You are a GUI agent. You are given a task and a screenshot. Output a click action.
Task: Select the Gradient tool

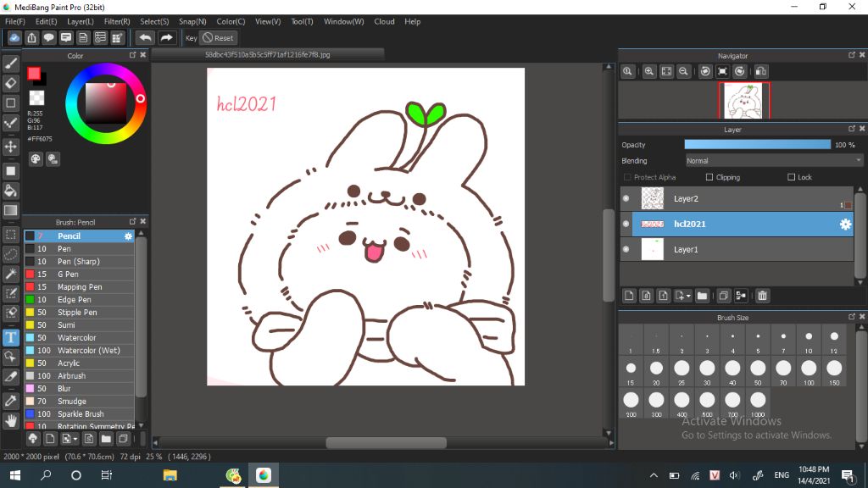tap(10, 210)
